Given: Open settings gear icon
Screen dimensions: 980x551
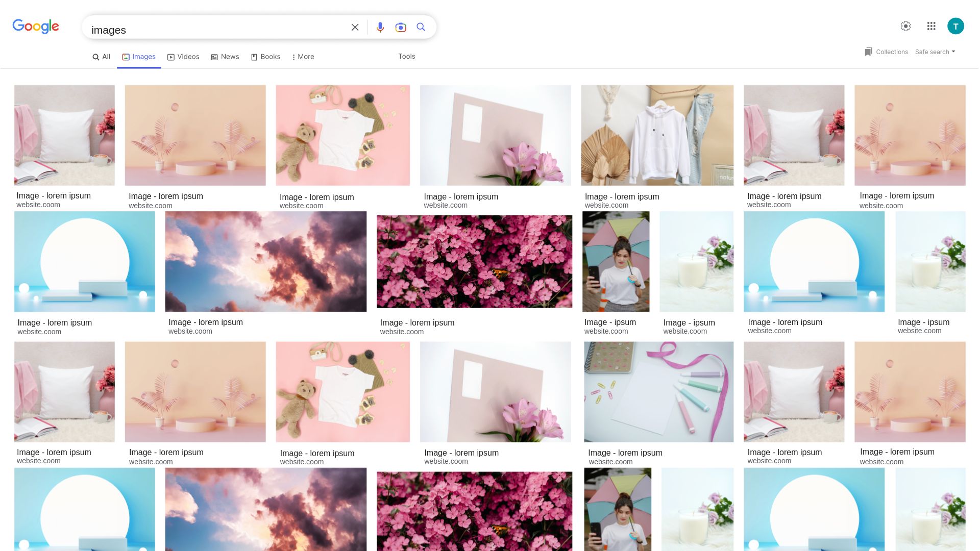Looking at the screenshot, I should coord(905,26).
